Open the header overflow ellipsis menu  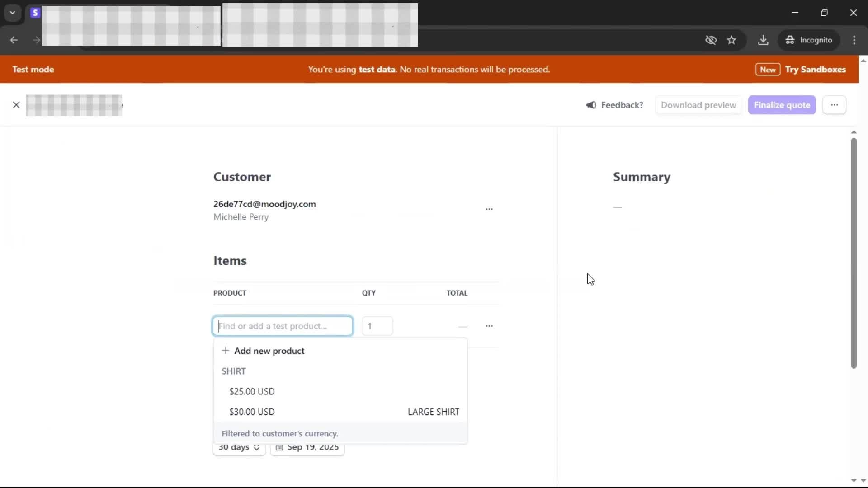tap(834, 105)
